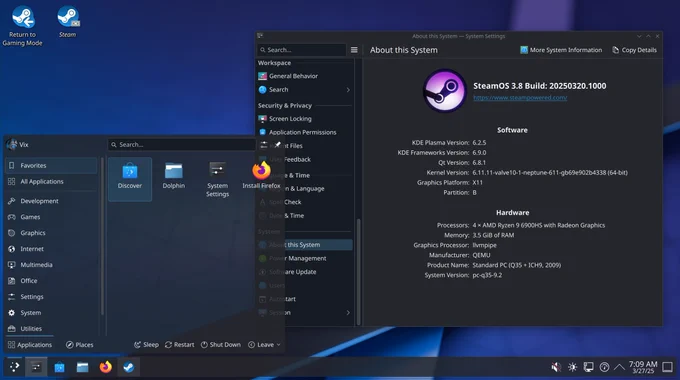Open the Internet category
The image size is (680, 380).
coord(51,249)
